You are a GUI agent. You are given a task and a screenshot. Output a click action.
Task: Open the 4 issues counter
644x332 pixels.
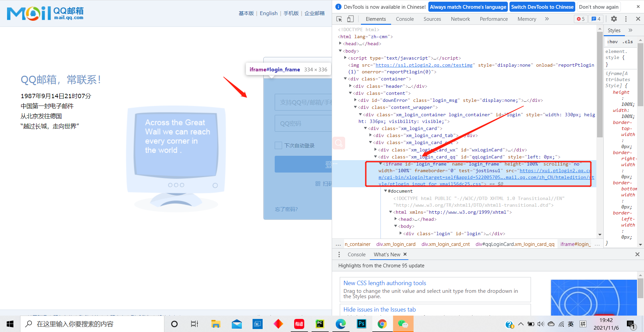coord(596,19)
